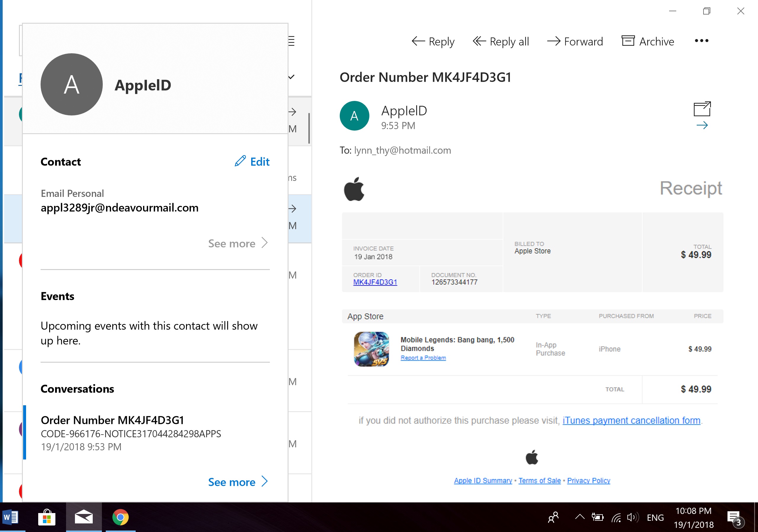Open Action Center notifications icon
This screenshot has height=532, width=758.
click(734, 517)
